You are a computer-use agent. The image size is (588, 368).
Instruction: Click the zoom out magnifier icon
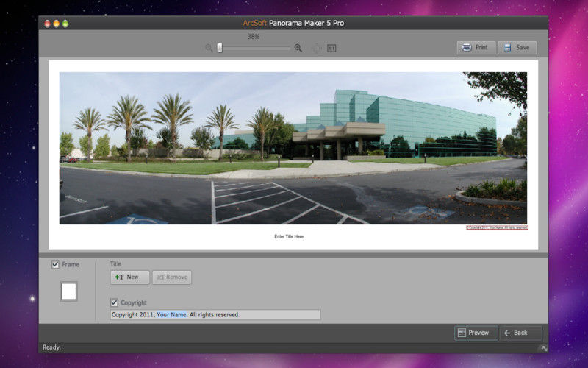(x=209, y=48)
